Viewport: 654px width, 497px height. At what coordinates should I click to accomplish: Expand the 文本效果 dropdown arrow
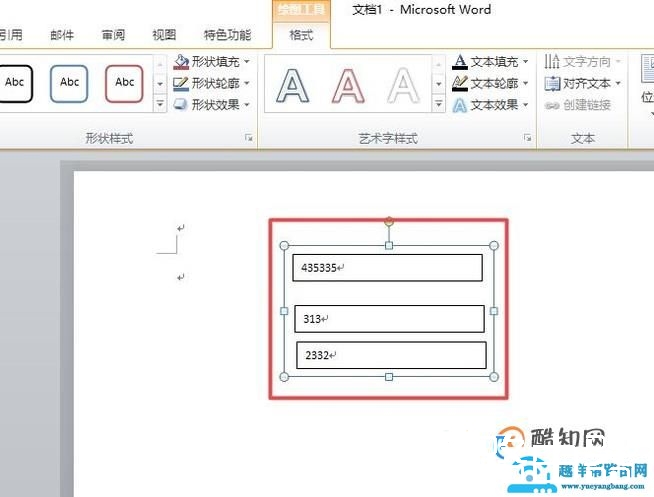[526, 104]
